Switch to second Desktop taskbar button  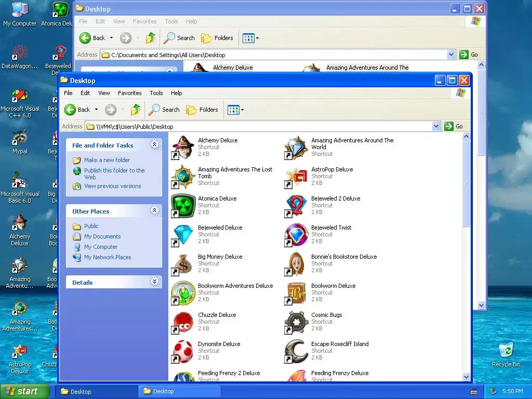pyautogui.click(x=179, y=392)
